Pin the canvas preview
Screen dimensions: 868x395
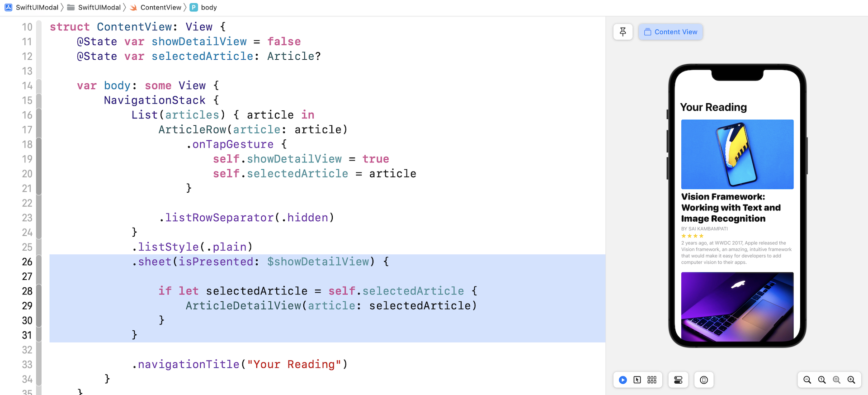coord(623,32)
